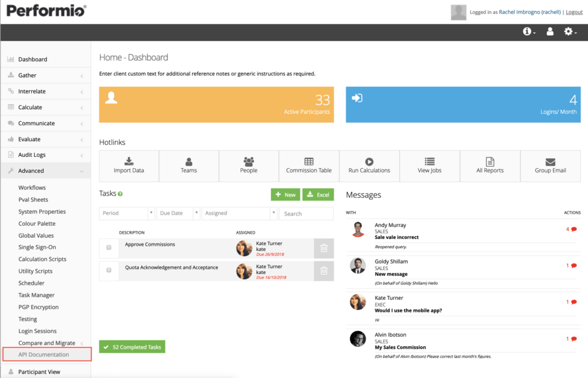Open the View Jobs hotlink
The width and height of the screenshot is (588, 378).
(x=430, y=166)
